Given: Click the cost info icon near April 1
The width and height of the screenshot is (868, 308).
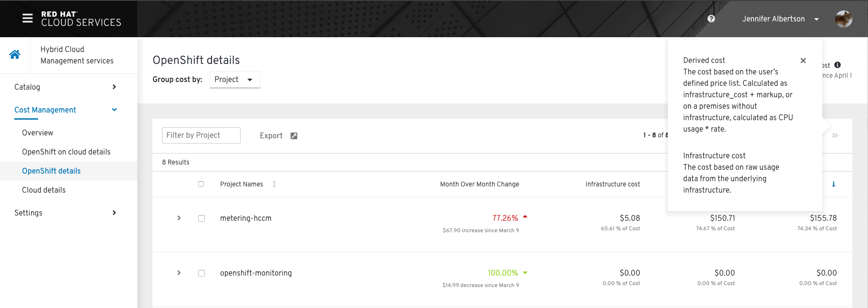Looking at the screenshot, I should tap(838, 65).
